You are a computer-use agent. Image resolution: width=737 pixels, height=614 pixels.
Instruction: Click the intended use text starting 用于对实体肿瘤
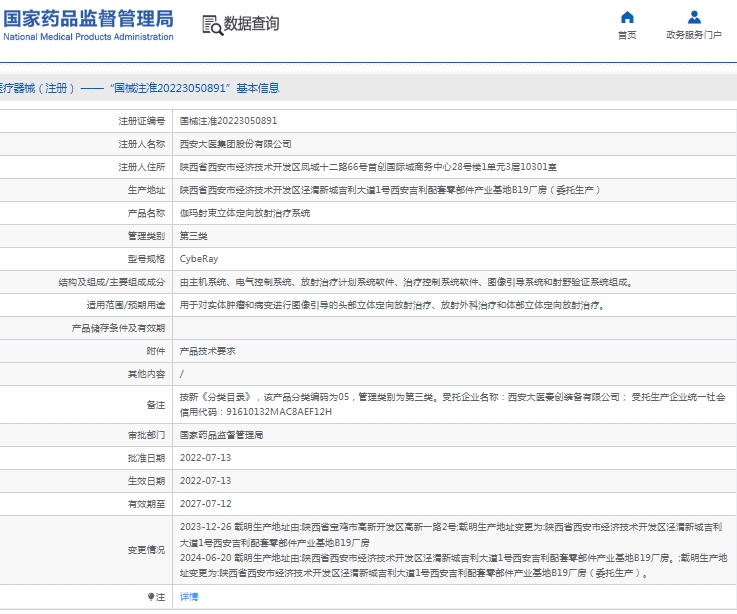pos(392,305)
